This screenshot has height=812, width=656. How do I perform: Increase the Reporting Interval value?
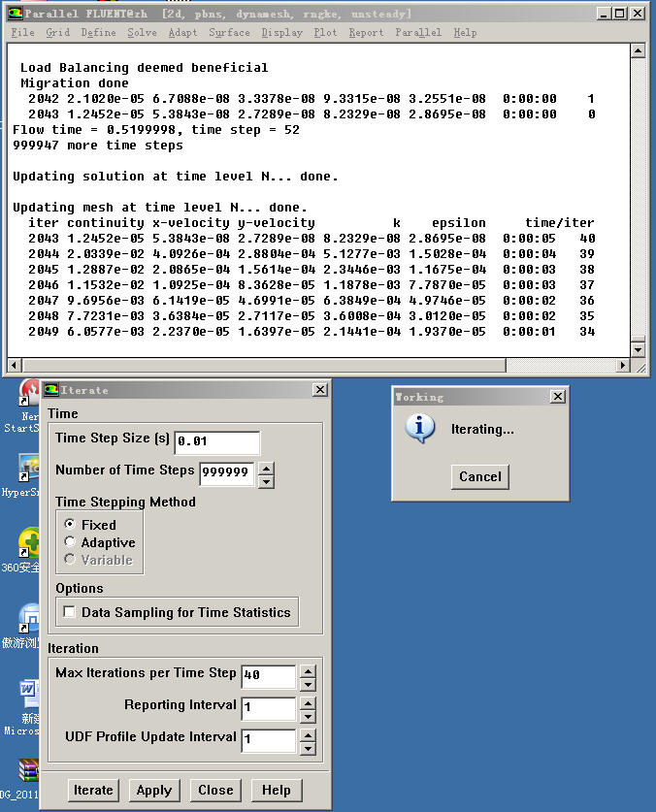click(308, 701)
